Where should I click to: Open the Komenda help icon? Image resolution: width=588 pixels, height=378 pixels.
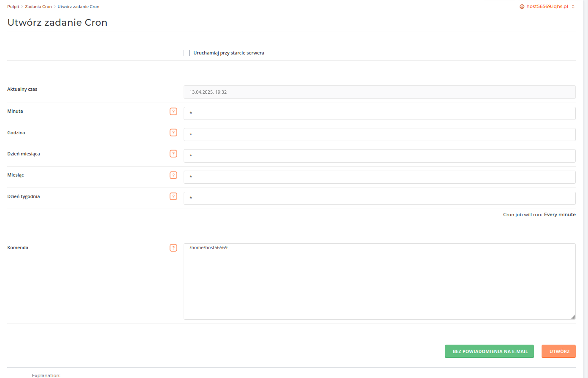coord(173,248)
